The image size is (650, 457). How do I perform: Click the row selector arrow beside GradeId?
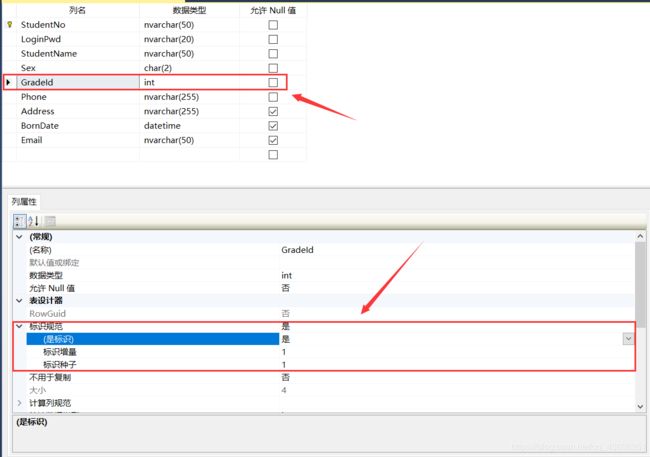[x=8, y=82]
